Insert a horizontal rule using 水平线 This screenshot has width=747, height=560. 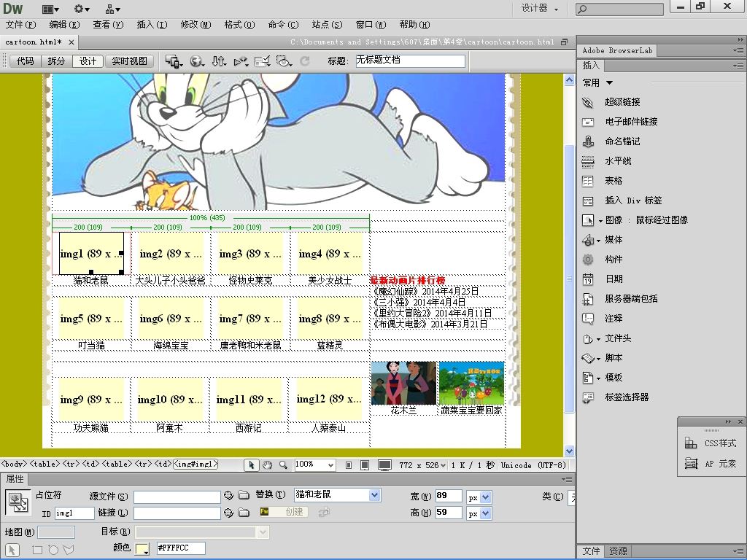click(588, 161)
